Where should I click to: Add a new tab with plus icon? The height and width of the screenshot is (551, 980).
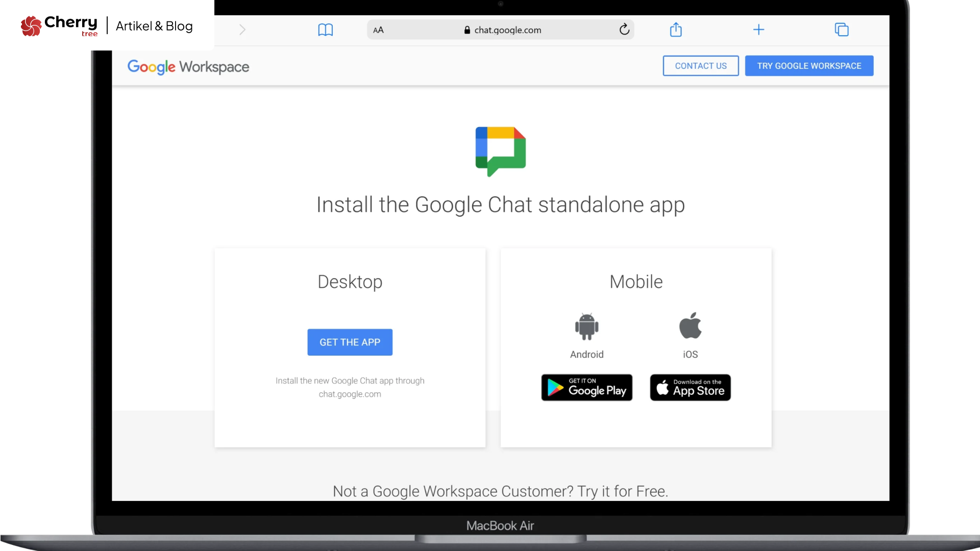tap(758, 30)
